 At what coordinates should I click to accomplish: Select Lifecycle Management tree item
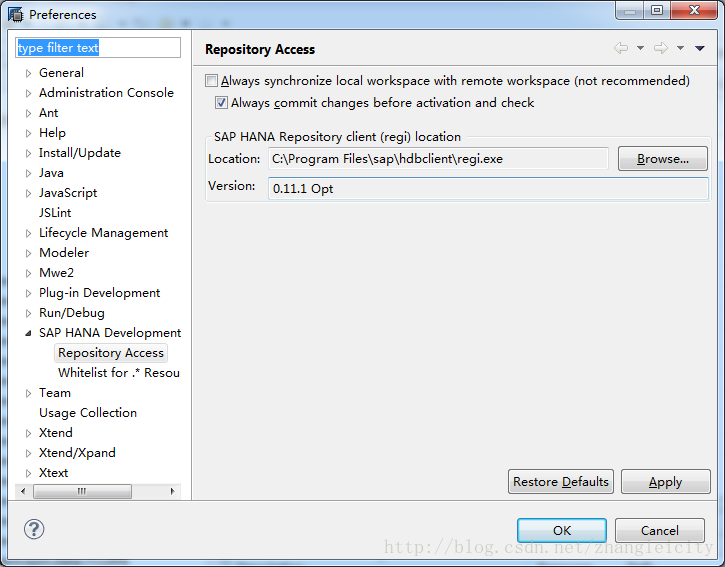tap(104, 233)
